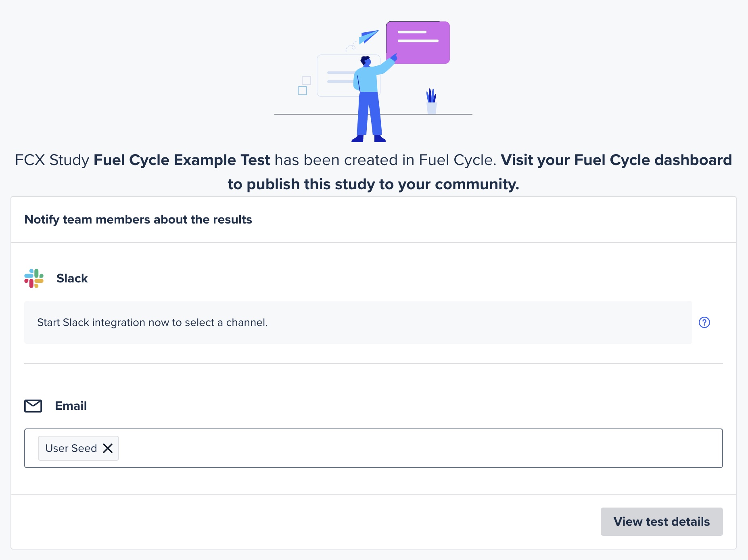Click the paper airplane illustration
Viewport: 748px width, 560px height.
click(x=369, y=37)
